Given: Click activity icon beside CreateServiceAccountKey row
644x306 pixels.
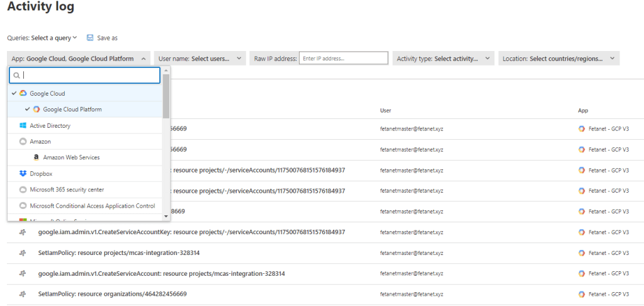Looking at the screenshot, I should (x=23, y=232).
